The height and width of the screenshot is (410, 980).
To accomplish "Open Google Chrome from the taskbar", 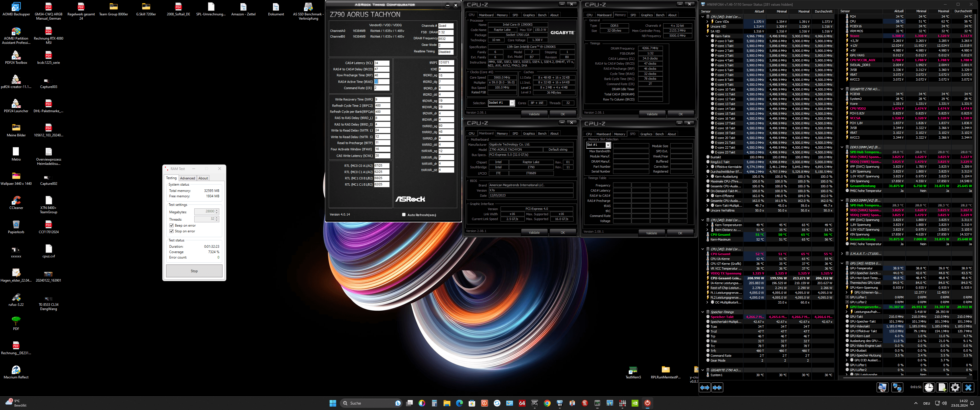I will tap(547, 403).
